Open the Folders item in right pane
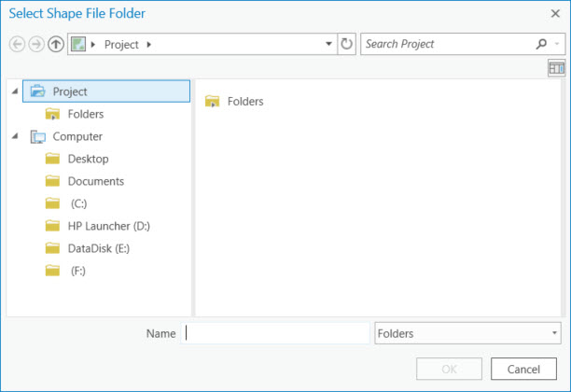 (x=234, y=102)
